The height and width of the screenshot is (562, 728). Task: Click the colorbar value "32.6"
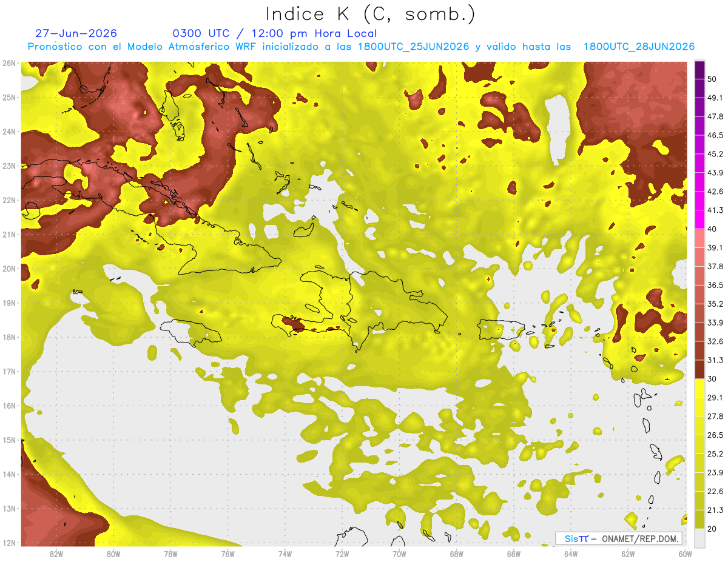point(715,341)
